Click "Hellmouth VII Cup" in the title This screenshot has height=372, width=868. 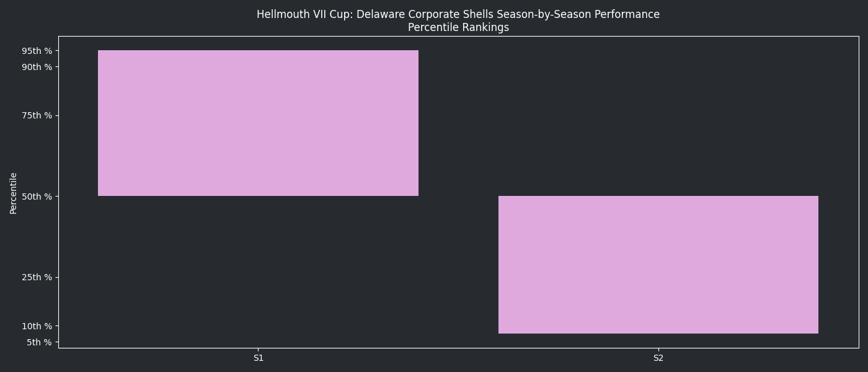(304, 14)
